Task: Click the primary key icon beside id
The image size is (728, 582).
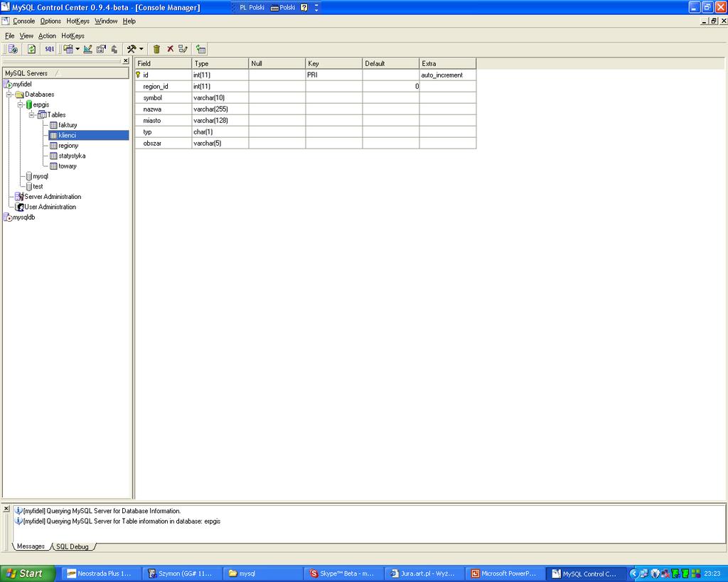Action: (x=138, y=75)
